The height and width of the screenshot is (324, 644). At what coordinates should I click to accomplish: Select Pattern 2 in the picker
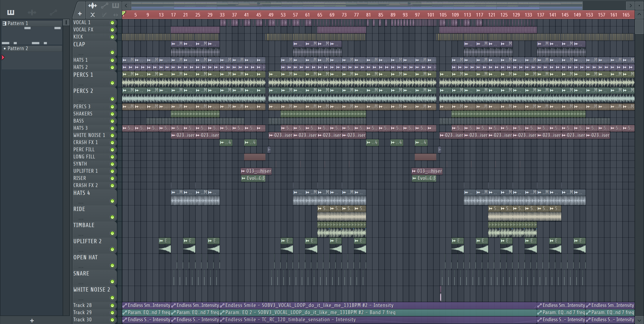(x=32, y=48)
